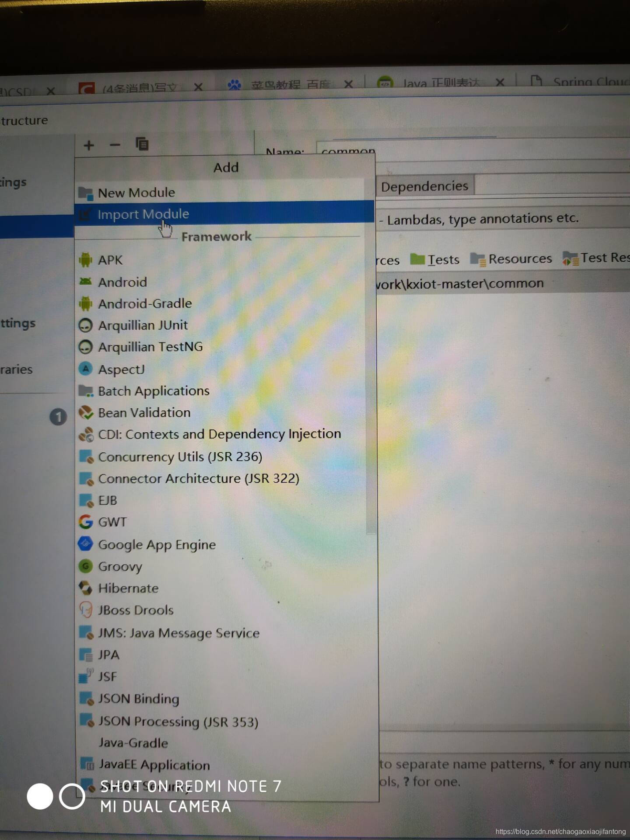Choose Import Module in Add menu
The width and height of the screenshot is (630, 840).
tap(224, 213)
